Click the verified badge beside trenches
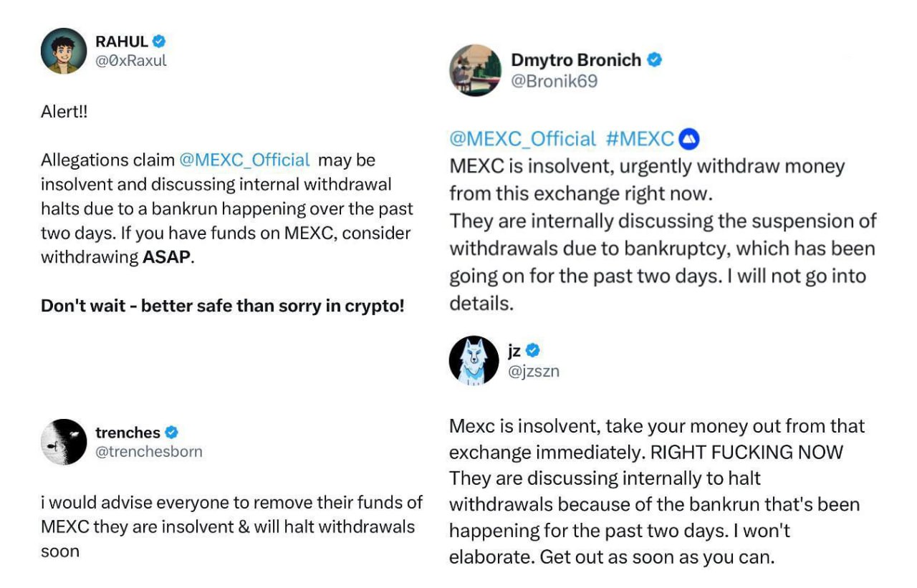This screenshot has width=917, height=588. (171, 433)
